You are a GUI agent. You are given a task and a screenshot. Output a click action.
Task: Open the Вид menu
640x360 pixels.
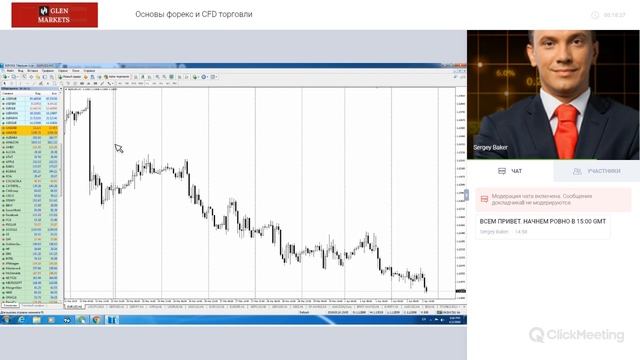click(20, 71)
